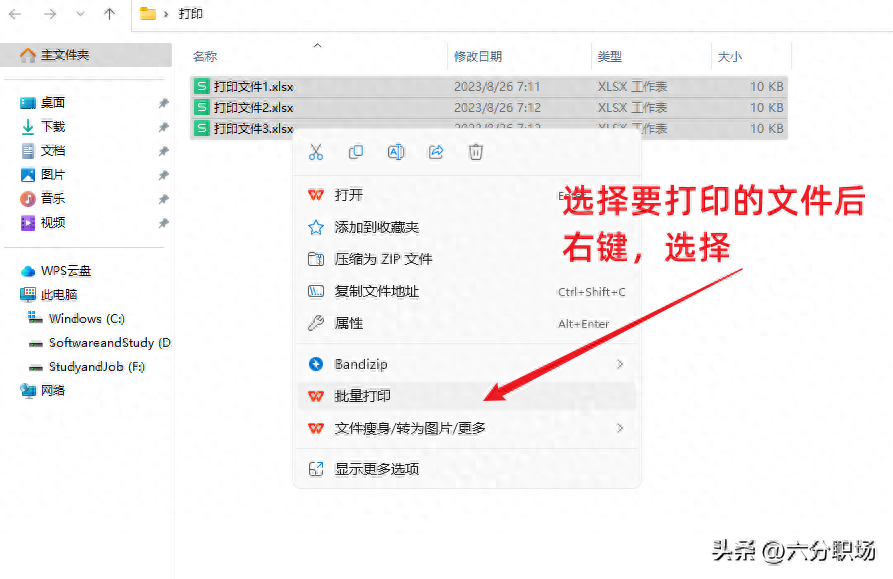Screen dimensions: 893x579
Task: Click the Delete trash icon
Action: point(476,152)
